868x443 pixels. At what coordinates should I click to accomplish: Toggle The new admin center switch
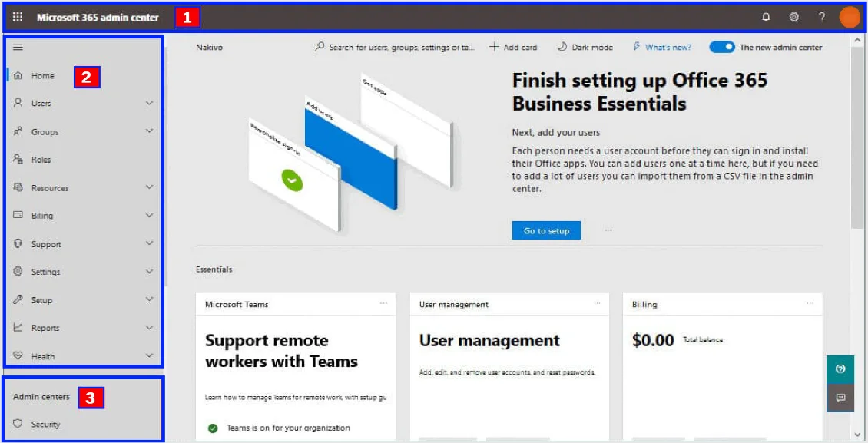click(x=722, y=47)
